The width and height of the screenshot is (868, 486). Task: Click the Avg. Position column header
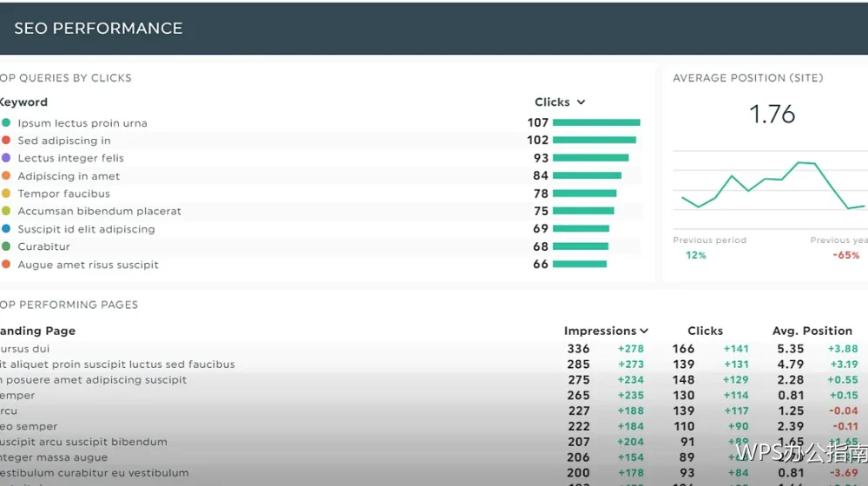tap(812, 331)
